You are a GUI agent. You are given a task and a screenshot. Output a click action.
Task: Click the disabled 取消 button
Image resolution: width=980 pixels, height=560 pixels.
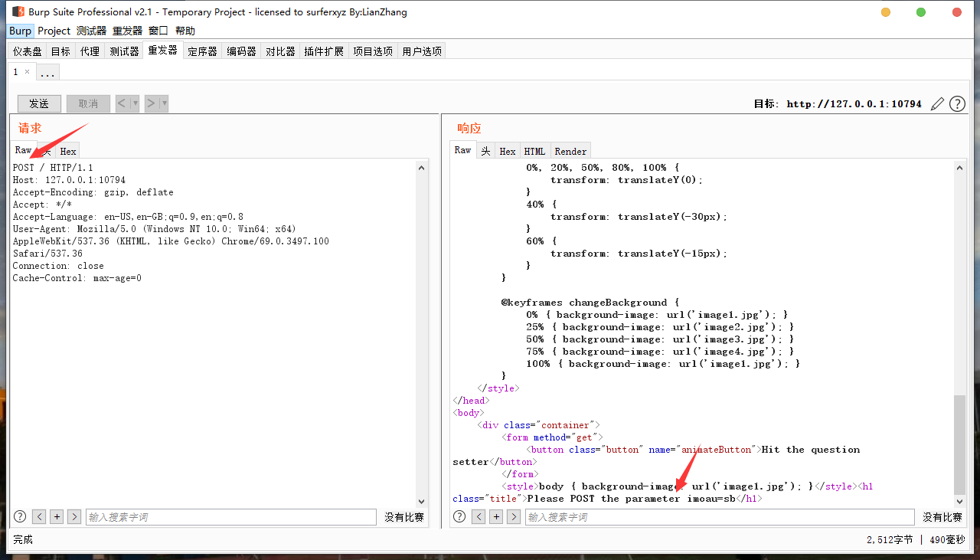[x=87, y=103]
